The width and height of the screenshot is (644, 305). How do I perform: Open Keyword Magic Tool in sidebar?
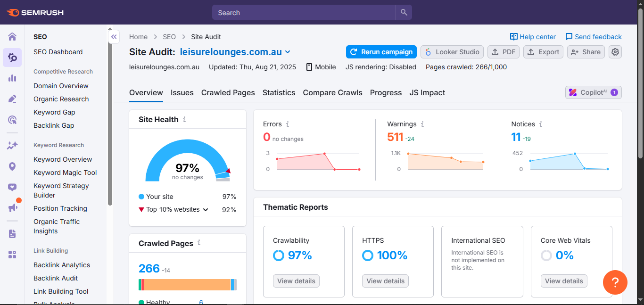65,173
